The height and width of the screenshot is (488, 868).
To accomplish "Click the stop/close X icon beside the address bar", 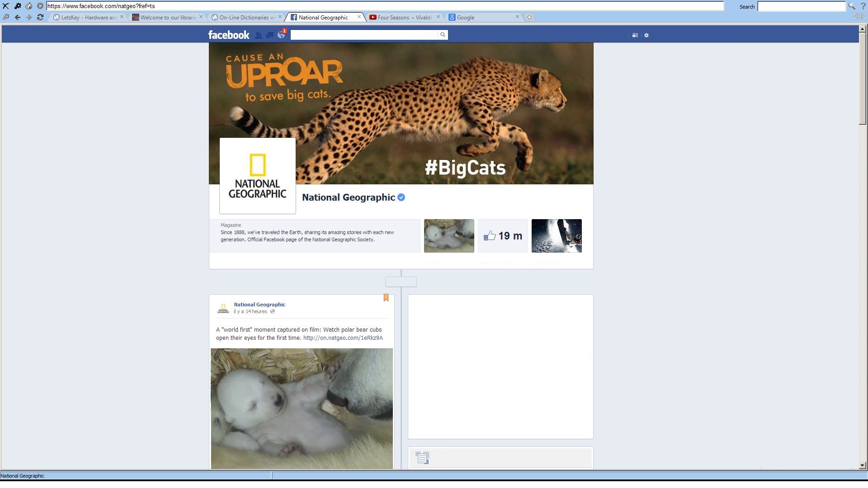I will click(x=6, y=6).
